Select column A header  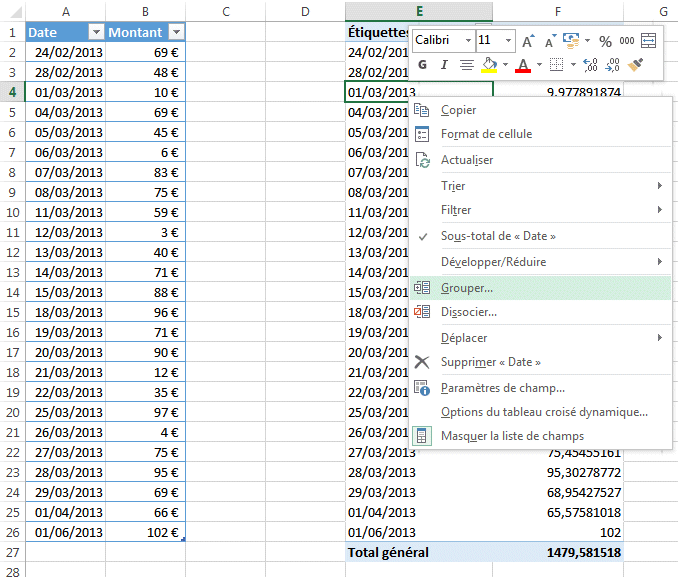66,12
